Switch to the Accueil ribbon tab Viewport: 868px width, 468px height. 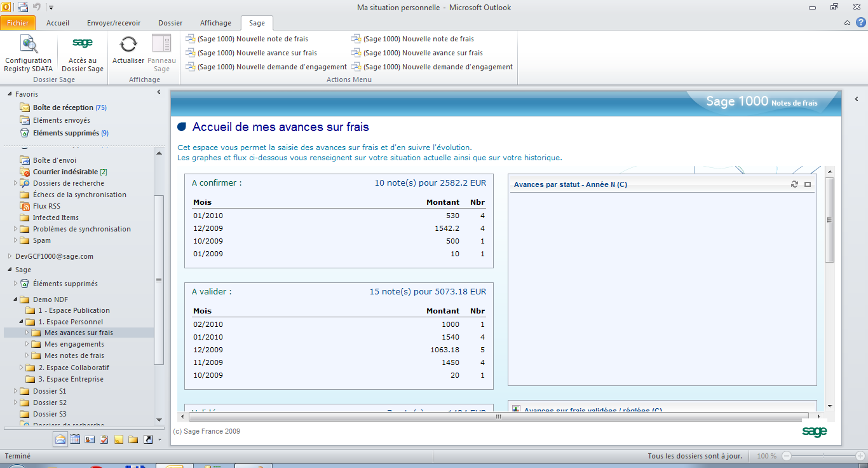click(58, 23)
